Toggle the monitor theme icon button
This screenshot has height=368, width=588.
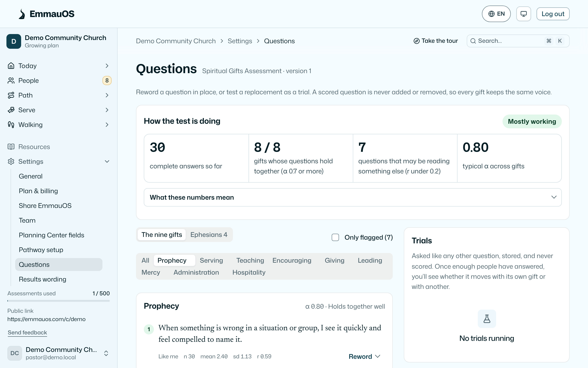click(523, 14)
